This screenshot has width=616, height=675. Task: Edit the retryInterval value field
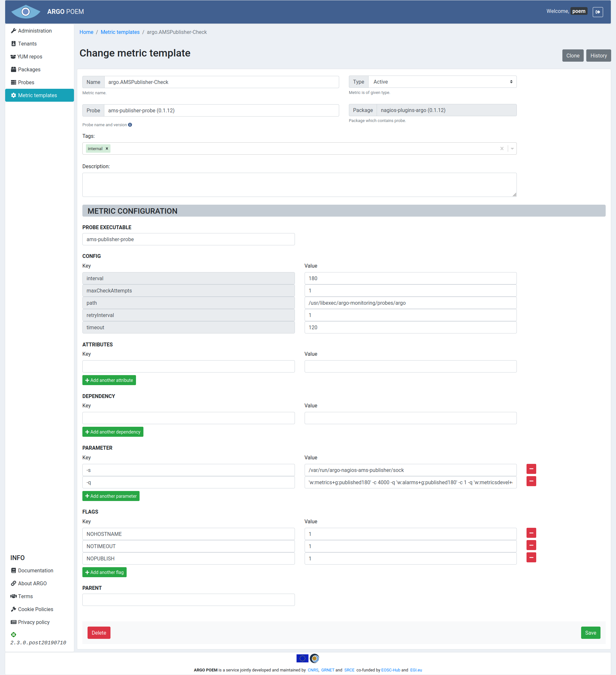click(410, 315)
